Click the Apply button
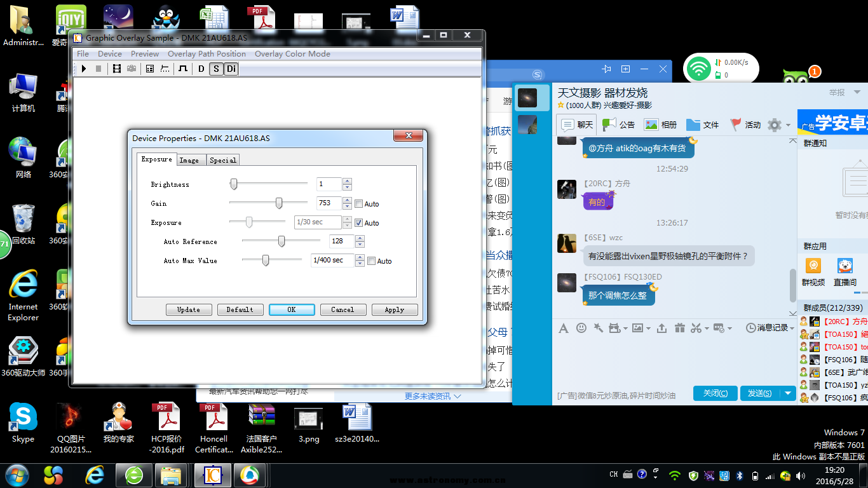This screenshot has height=488, width=868. click(394, 309)
